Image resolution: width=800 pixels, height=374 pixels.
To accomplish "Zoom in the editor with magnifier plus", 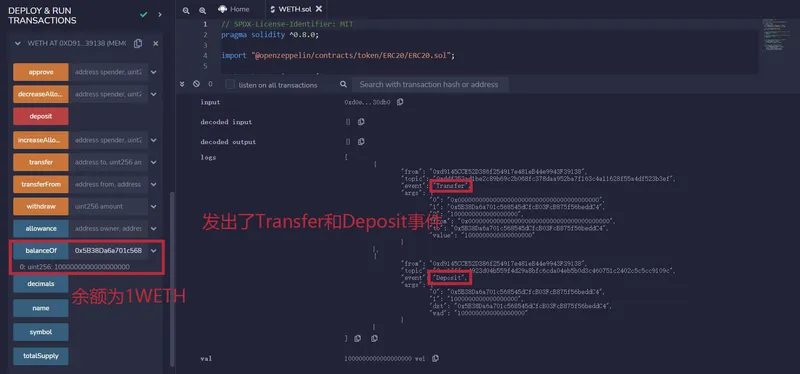I will click(x=203, y=10).
